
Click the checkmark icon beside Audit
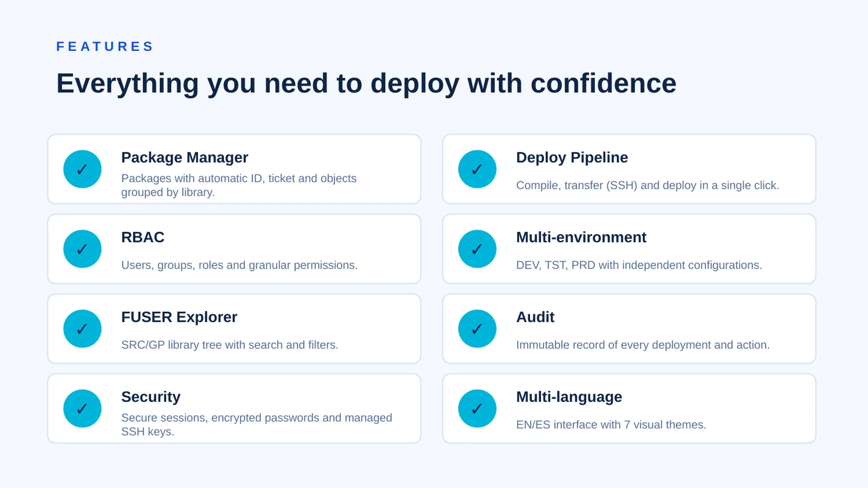[x=477, y=329]
